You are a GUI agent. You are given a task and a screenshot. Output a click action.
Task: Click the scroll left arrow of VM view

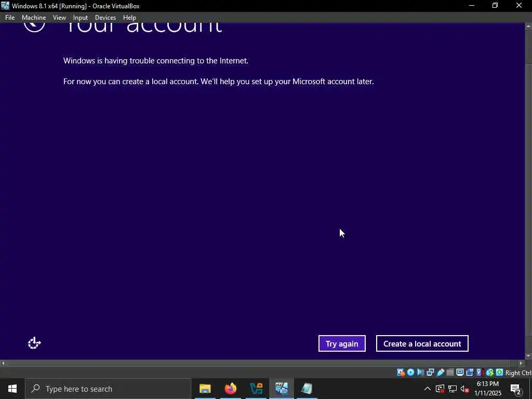pyautogui.click(x=3, y=363)
